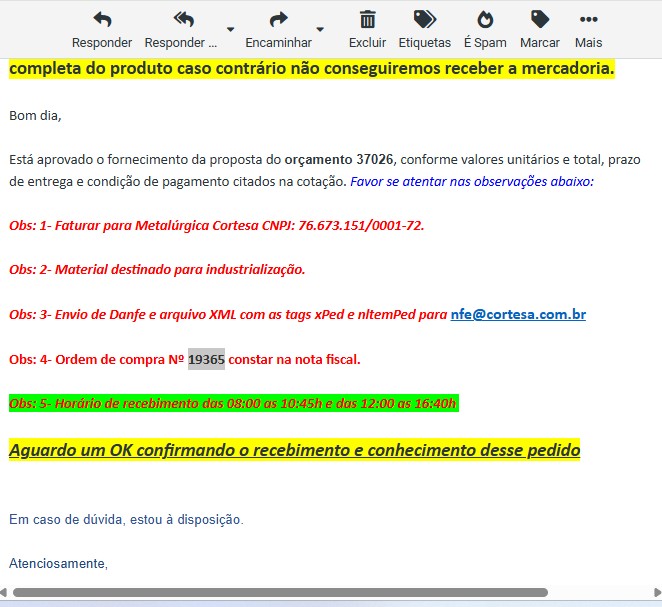
Task: Click the green highlighted Obs: 5 line
Action: [x=233, y=403]
